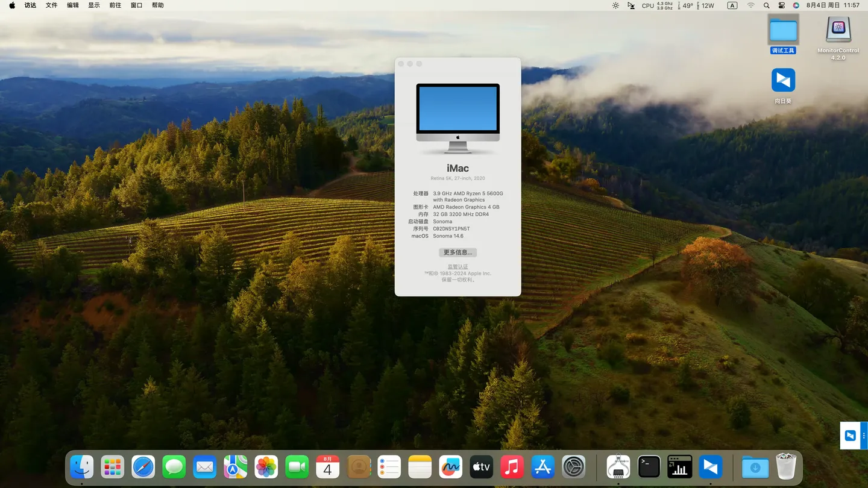Open the 监管认证 link
This screenshot has width=868, height=488.
click(x=458, y=266)
